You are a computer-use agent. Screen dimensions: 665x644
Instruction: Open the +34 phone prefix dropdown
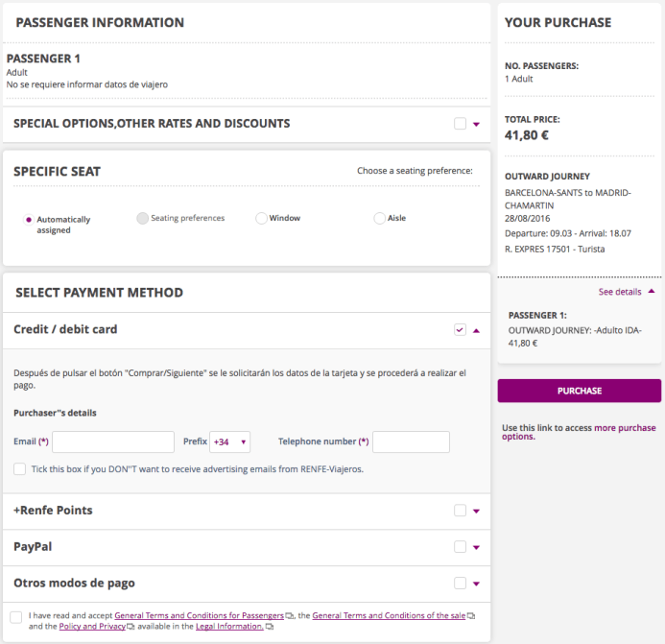pyautogui.click(x=230, y=442)
